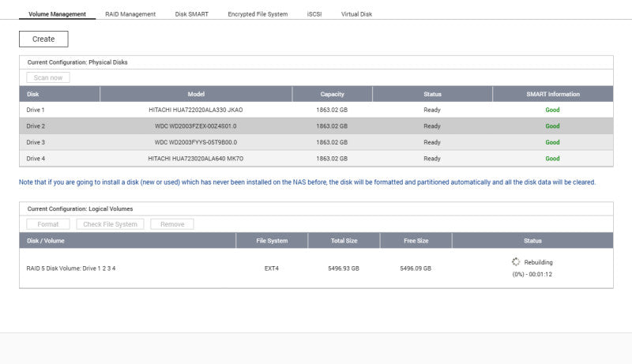Select the Drive 2 WDC row

coord(316,126)
